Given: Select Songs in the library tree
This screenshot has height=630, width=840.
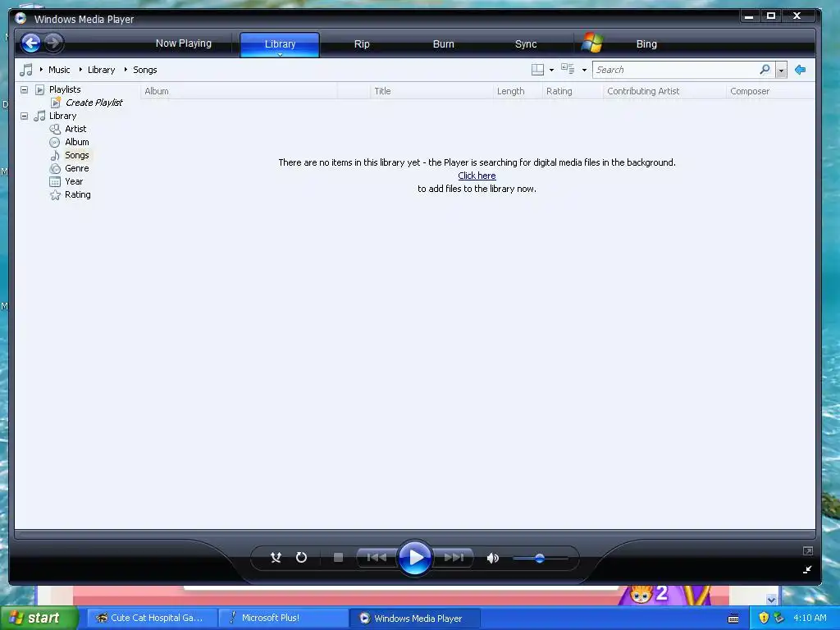Looking at the screenshot, I should (76, 155).
